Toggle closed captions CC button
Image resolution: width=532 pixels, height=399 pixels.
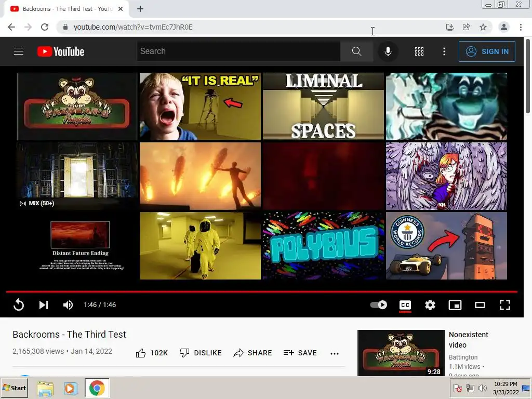(x=405, y=305)
